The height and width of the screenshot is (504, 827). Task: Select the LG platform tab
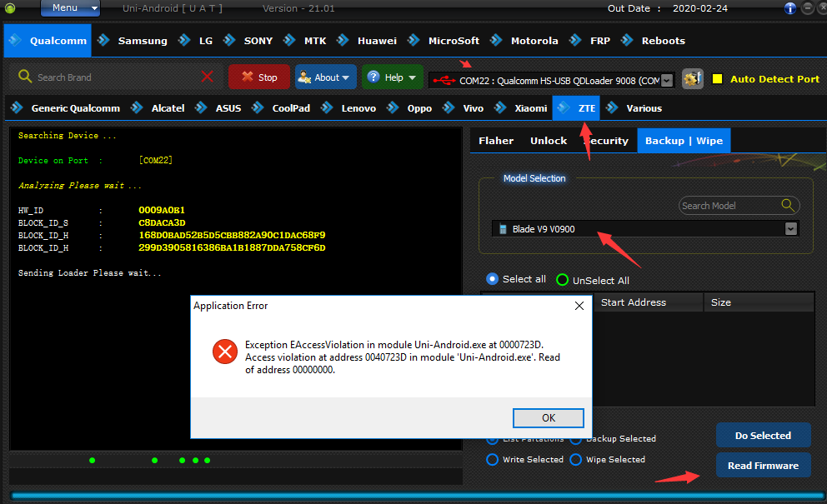click(x=196, y=41)
